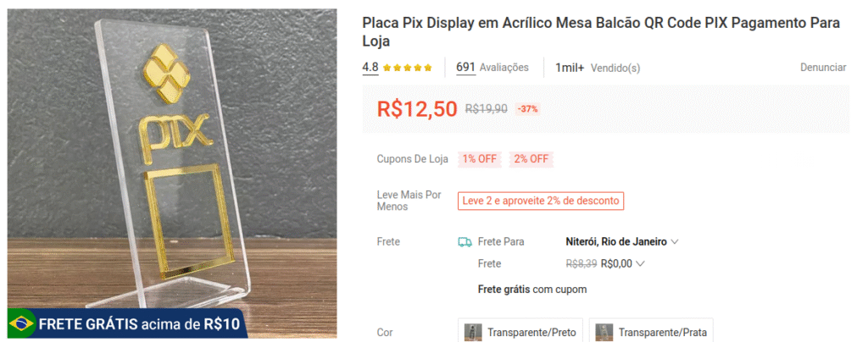Claim the 2% OFF store coupon
This screenshot has width=868, height=342.
(531, 159)
